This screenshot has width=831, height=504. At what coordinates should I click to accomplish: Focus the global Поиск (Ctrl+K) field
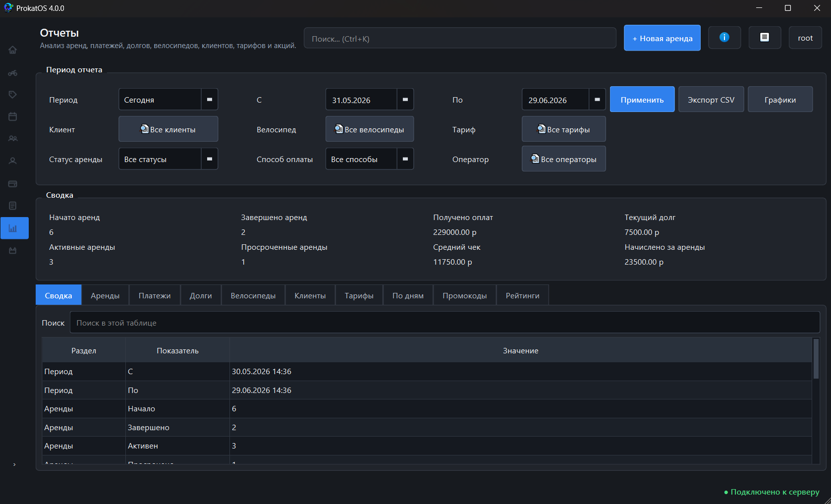pyautogui.click(x=460, y=38)
